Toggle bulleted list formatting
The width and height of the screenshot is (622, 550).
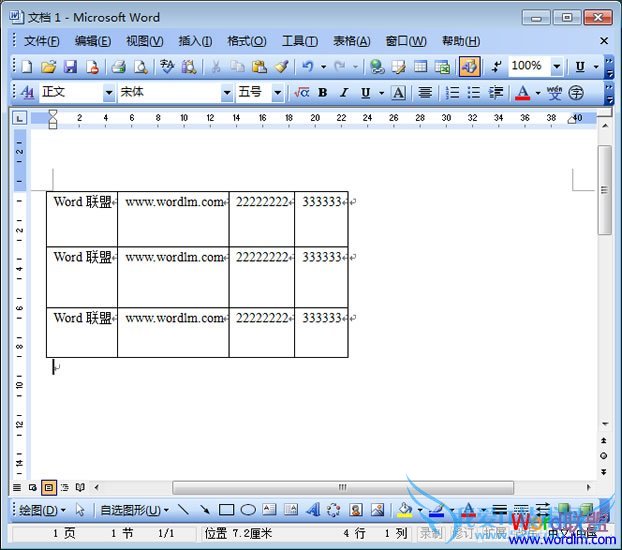coord(474,93)
